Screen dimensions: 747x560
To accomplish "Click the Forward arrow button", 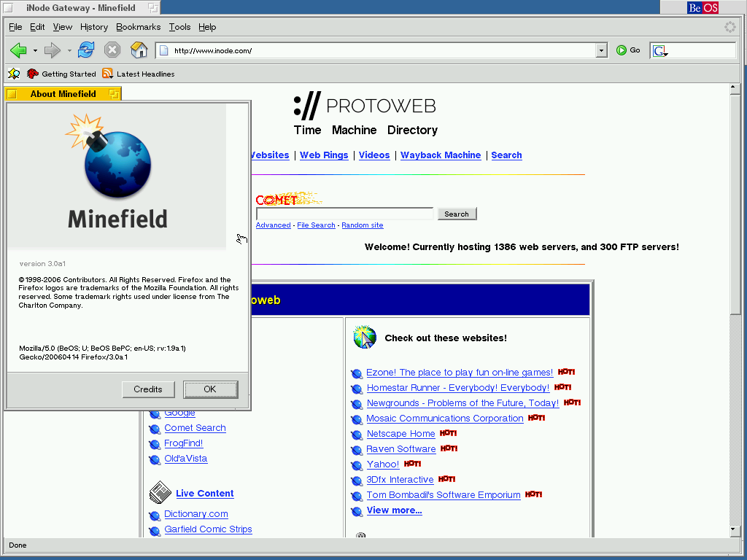I will [52, 50].
